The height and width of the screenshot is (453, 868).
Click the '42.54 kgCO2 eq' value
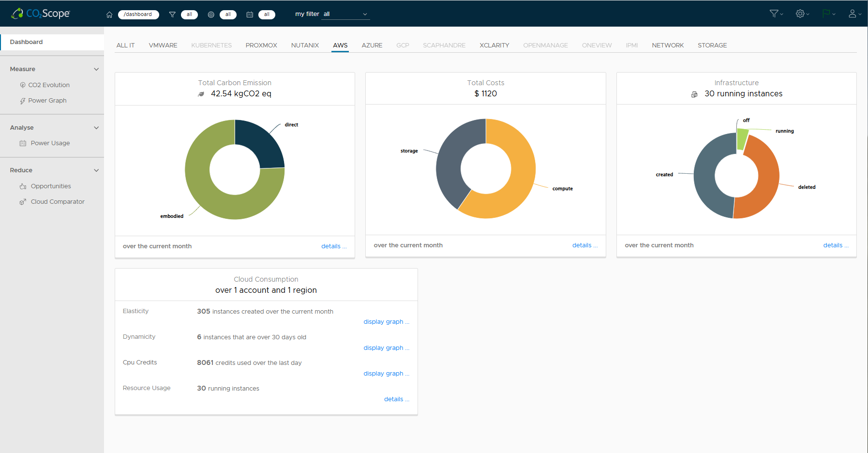(241, 94)
